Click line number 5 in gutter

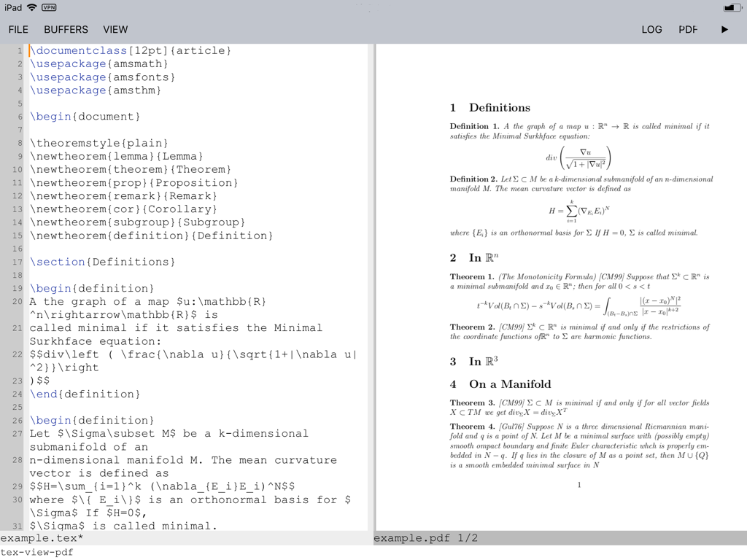tap(20, 104)
